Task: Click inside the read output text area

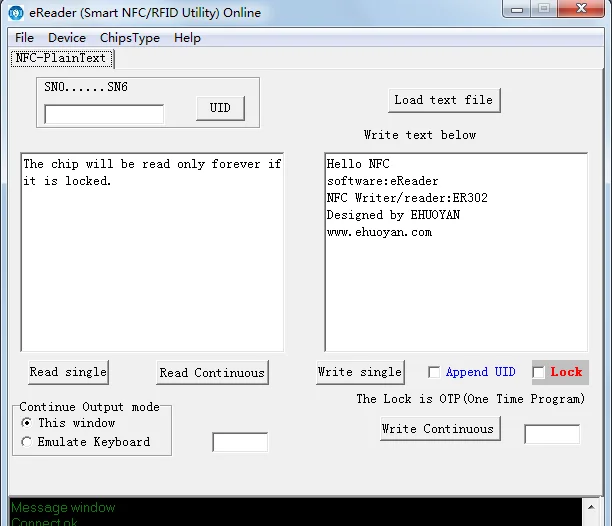Action: [152, 252]
